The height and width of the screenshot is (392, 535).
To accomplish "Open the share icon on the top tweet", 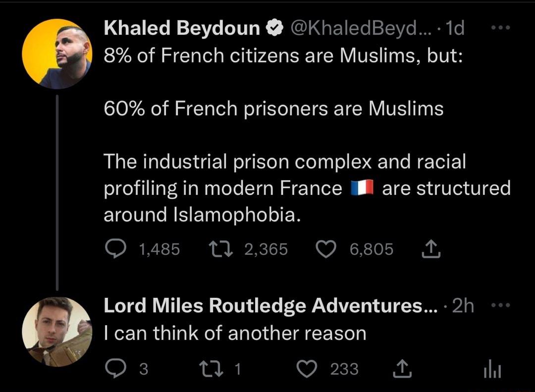I will 431,249.
